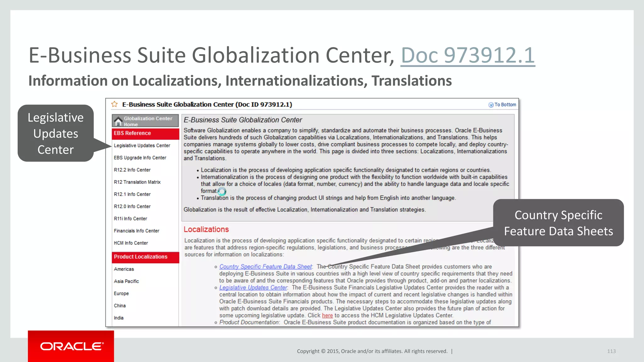Screen dimensions: 644x362
Task: Open R12.0 Info Center
Action: point(132,206)
